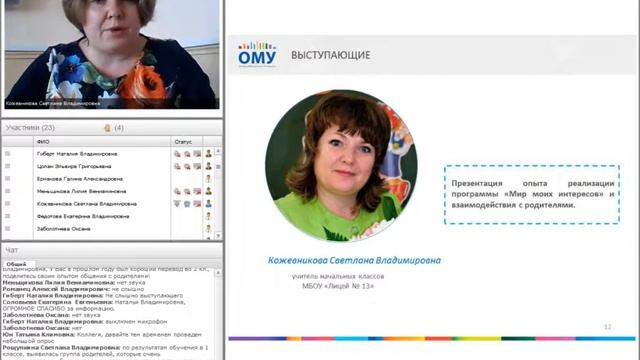
Task: Click the chat scrollbar up arrow
Action: point(218,272)
